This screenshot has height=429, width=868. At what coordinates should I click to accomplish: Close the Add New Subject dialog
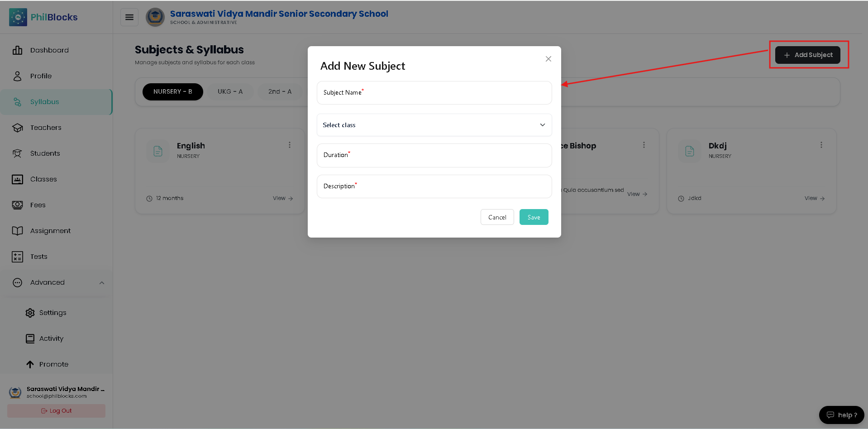pyautogui.click(x=548, y=59)
